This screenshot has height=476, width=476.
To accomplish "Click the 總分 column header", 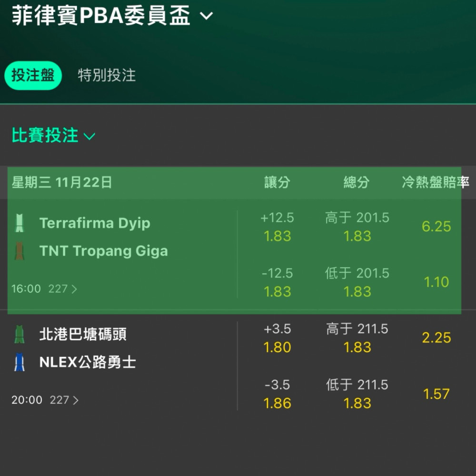I will pyautogui.click(x=357, y=182).
